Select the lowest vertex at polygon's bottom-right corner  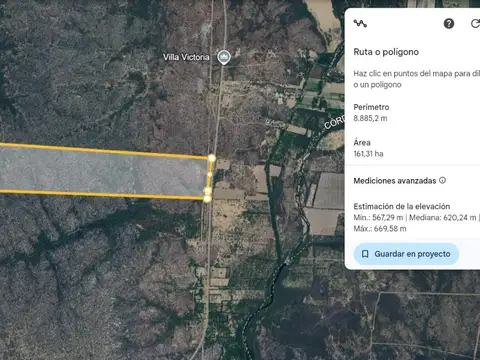click(207, 199)
